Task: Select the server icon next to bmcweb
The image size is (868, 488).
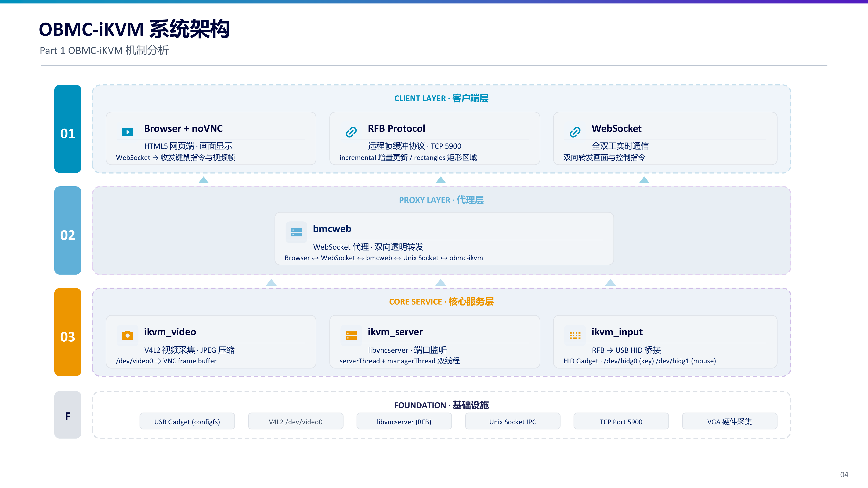Action: (x=296, y=232)
